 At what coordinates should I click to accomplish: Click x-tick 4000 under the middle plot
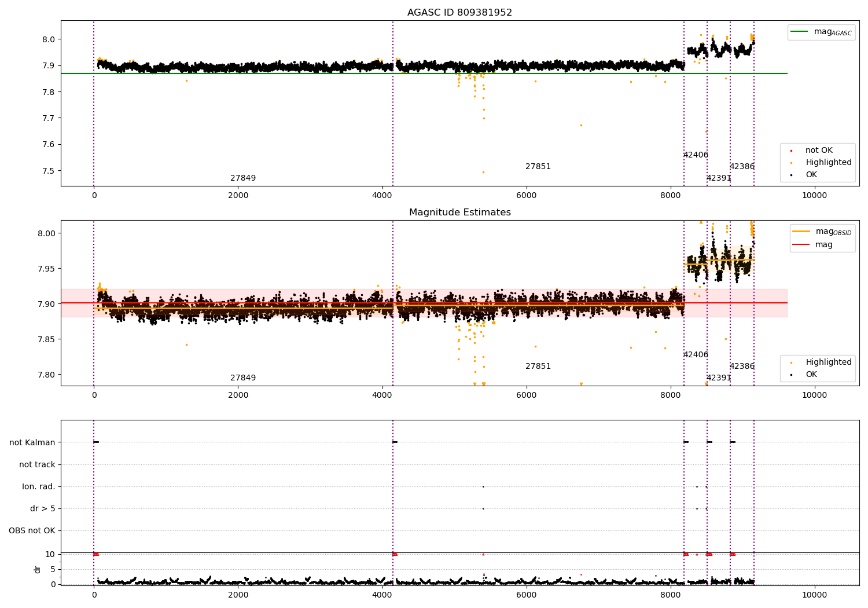coord(382,395)
